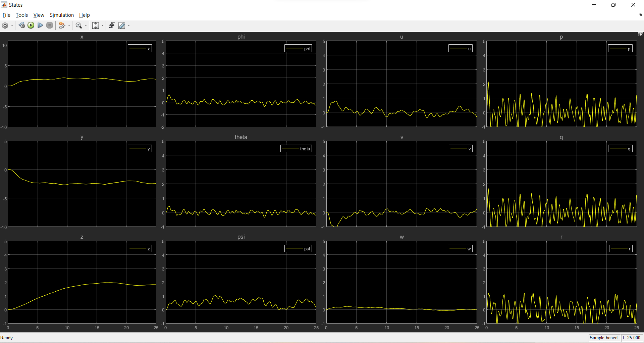This screenshot has height=343, width=644.
Task: Click the theta legend in its plot
Action: tap(296, 149)
